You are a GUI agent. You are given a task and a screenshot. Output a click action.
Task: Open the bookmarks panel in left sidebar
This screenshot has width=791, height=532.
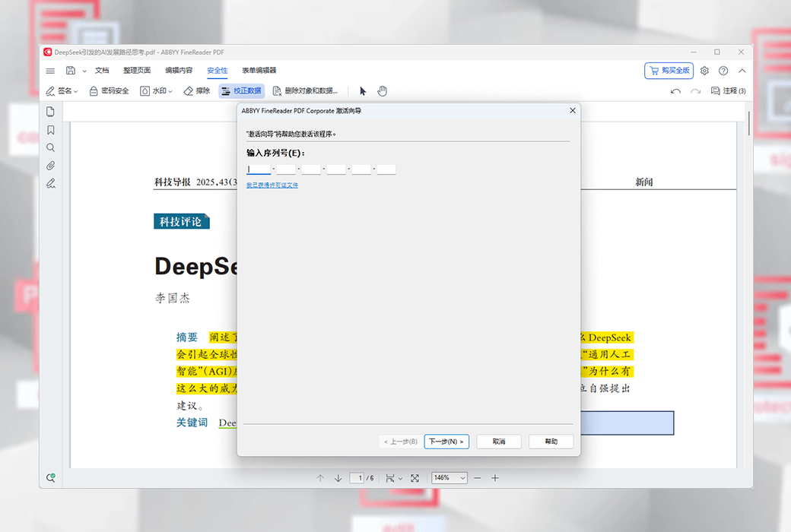51,130
